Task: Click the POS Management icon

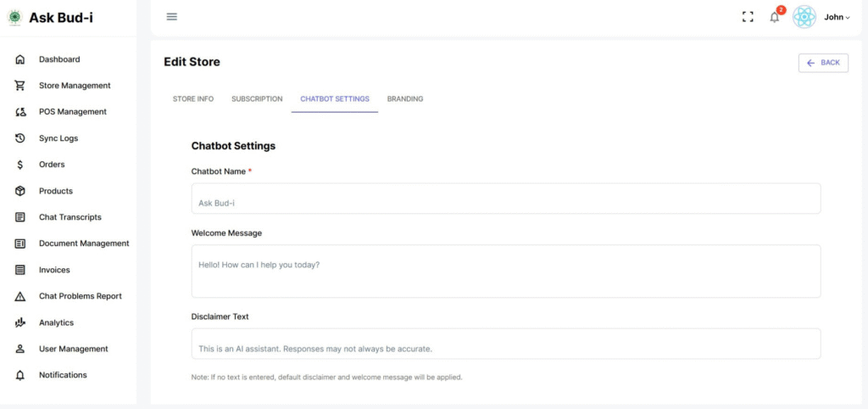Action: coord(20,112)
